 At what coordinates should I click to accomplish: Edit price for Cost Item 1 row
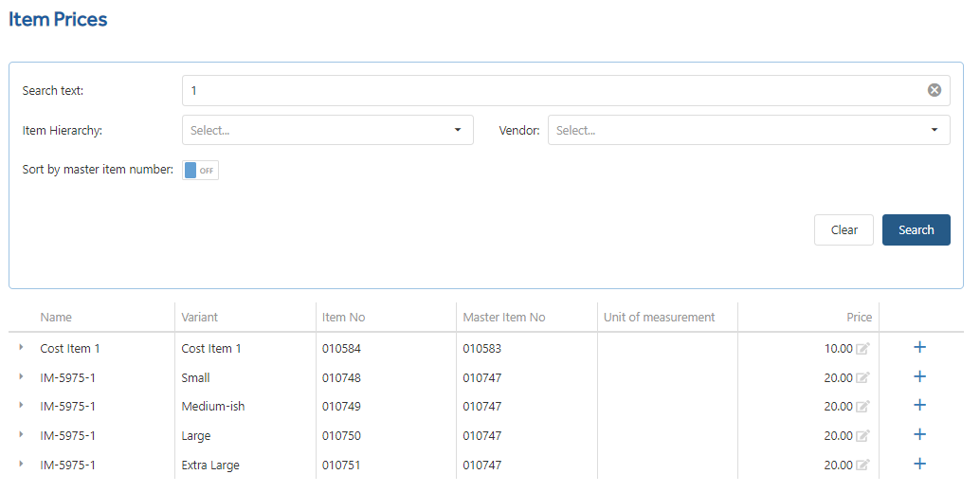(862, 349)
